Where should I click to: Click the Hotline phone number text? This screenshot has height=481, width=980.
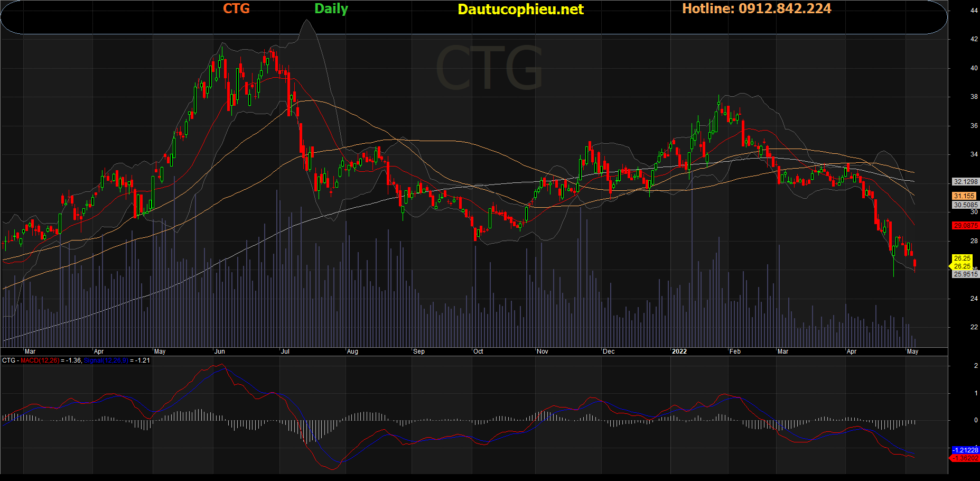tap(757, 8)
